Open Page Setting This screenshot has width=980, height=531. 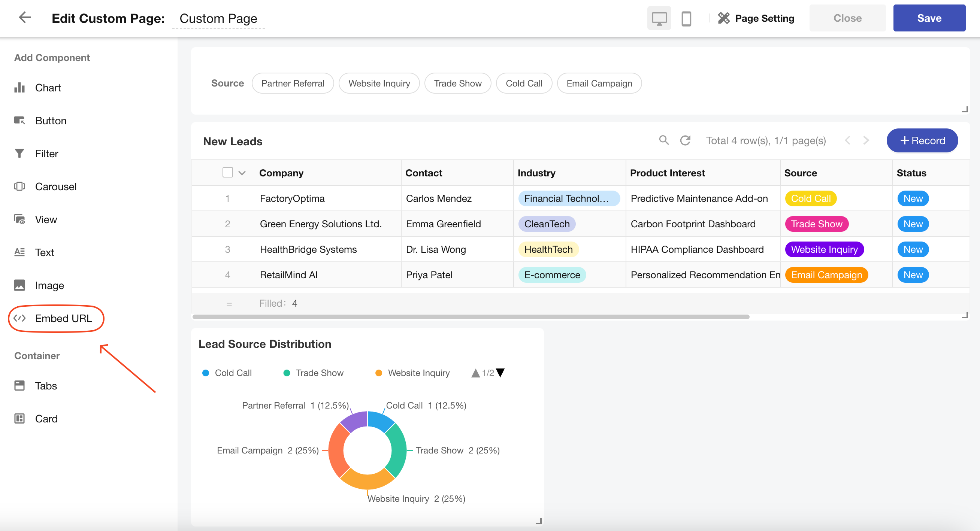[756, 18]
